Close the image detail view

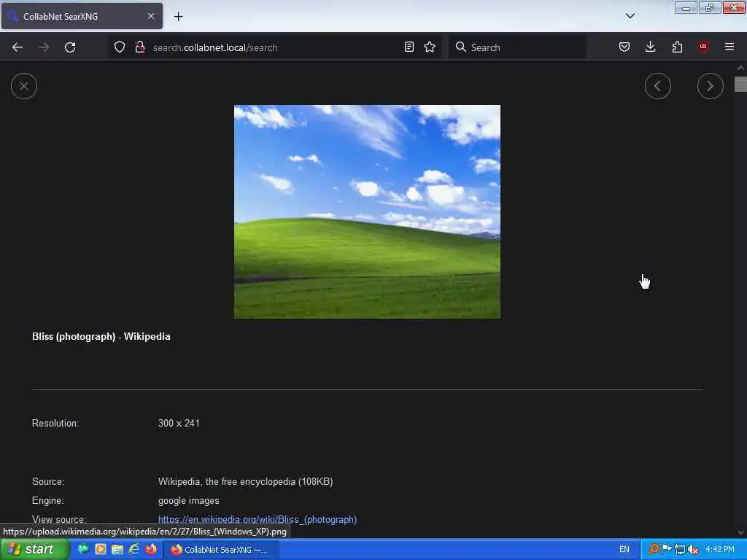tap(24, 86)
